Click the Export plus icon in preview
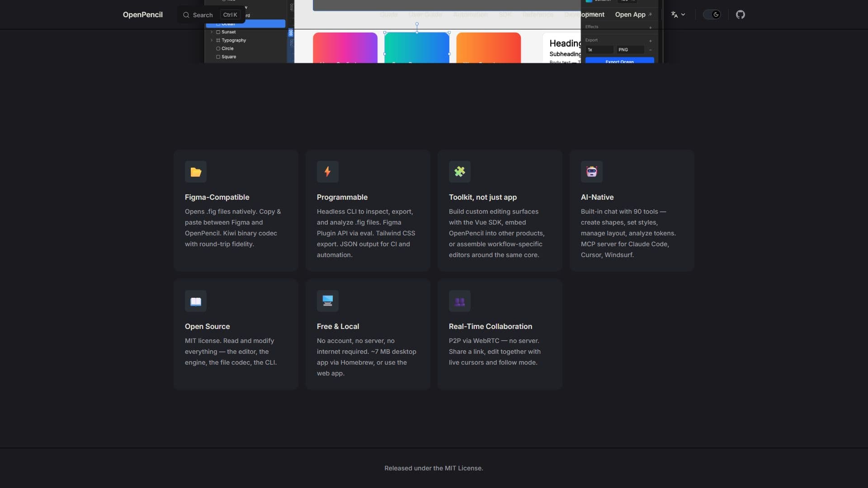Screen dimensions: 868x488 point(650,41)
